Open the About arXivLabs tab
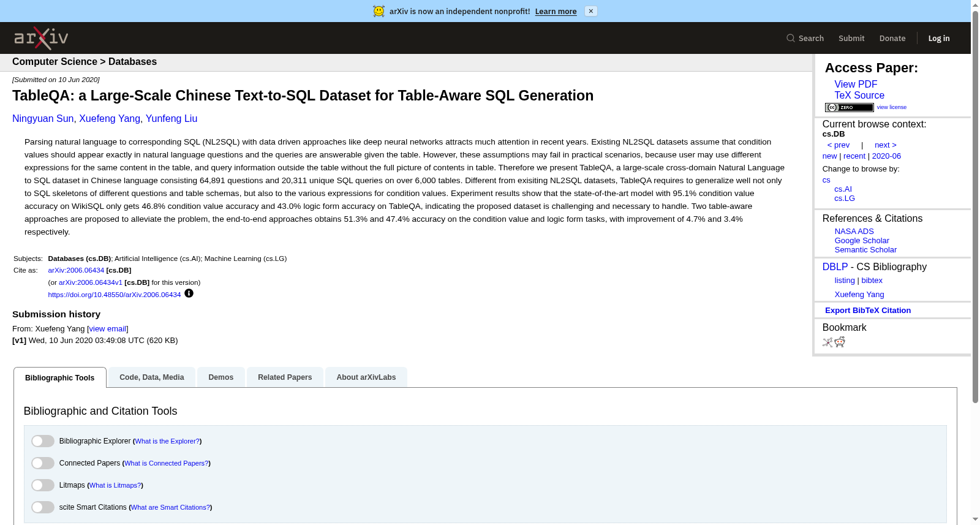This screenshot has height=525, width=980. [x=366, y=377]
